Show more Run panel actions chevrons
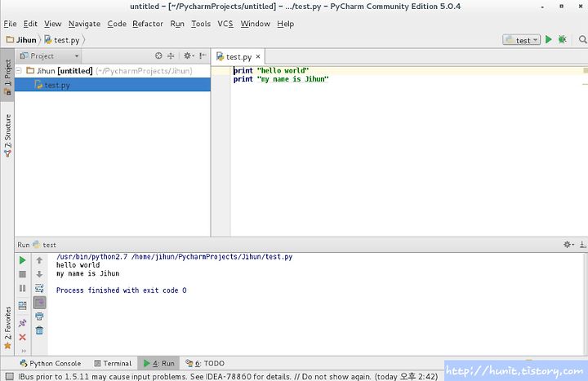Screen dimensions: 588x381 [x=24, y=351]
